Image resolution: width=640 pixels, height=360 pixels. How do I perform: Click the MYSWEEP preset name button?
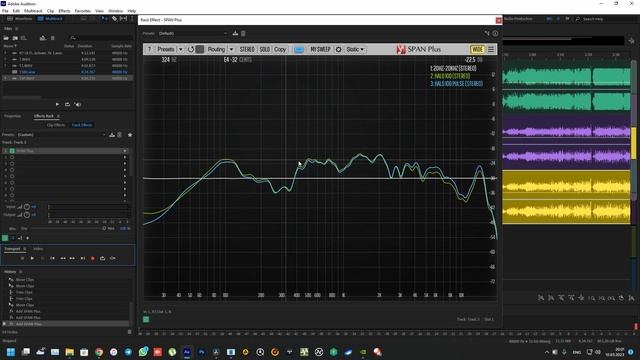coord(320,49)
